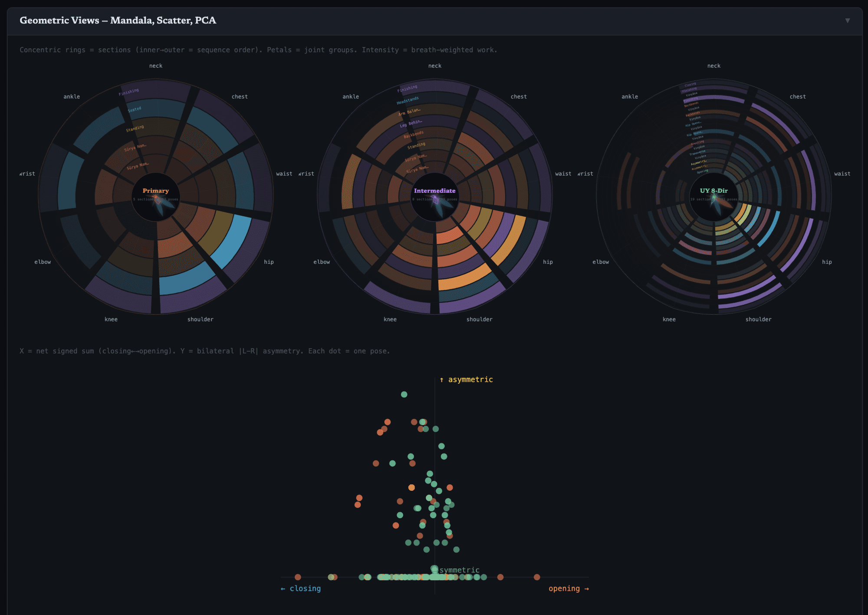Collapse the Geometric Views panel triangle
868x615 pixels.
[x=847, y=20]
